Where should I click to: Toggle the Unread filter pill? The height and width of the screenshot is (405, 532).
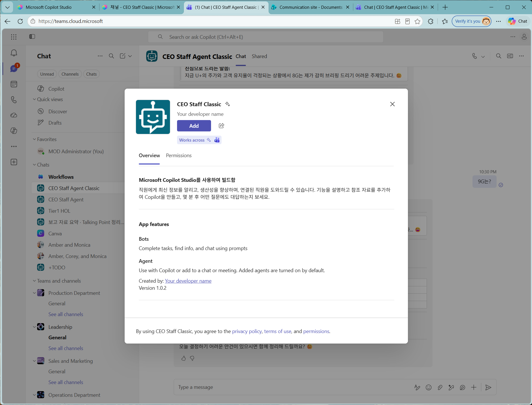coord(47,74)
